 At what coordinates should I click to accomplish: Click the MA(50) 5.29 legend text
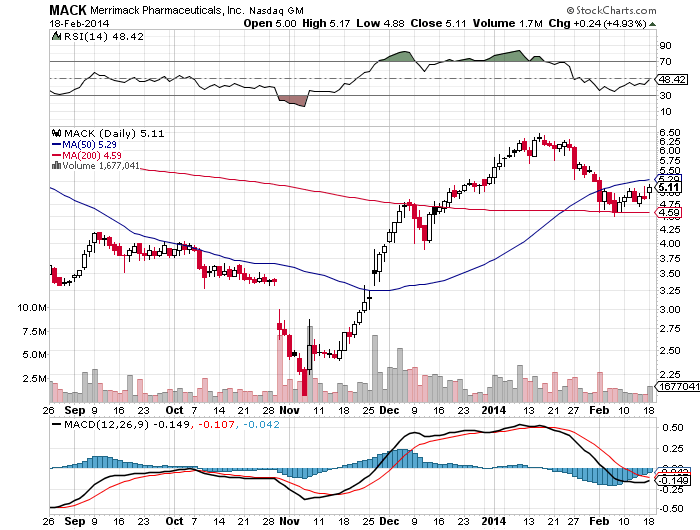click(x=89, y=145)
